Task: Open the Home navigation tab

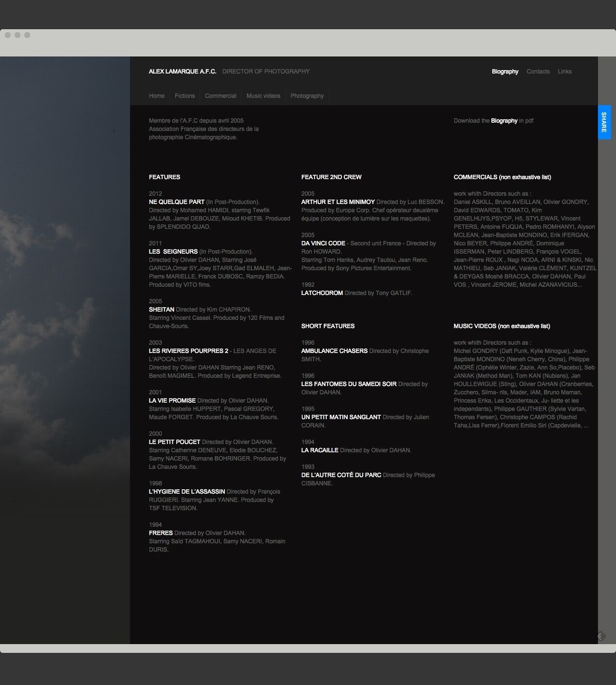Action: pos(157,96)
